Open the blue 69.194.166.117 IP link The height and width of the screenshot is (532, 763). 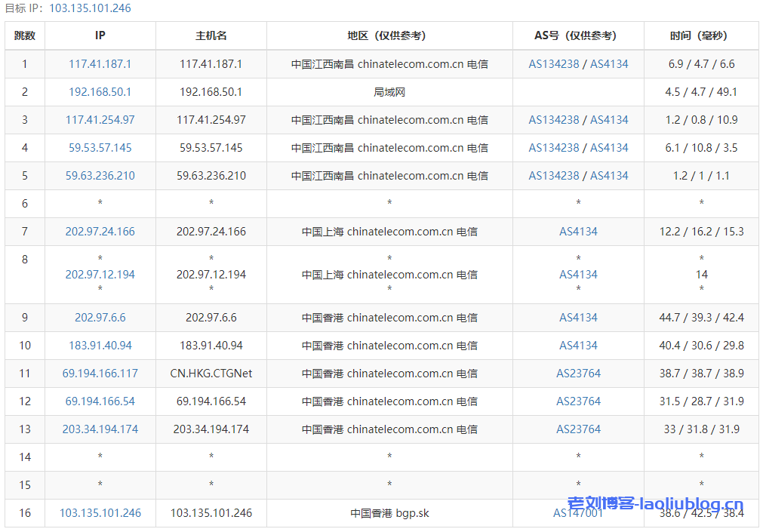tap(100, 374)
